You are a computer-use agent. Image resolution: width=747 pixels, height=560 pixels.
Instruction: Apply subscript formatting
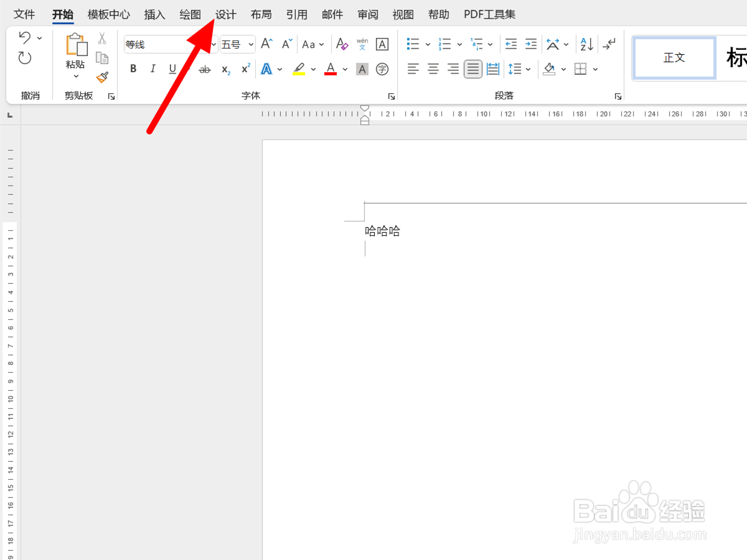[x=226, y=69]
